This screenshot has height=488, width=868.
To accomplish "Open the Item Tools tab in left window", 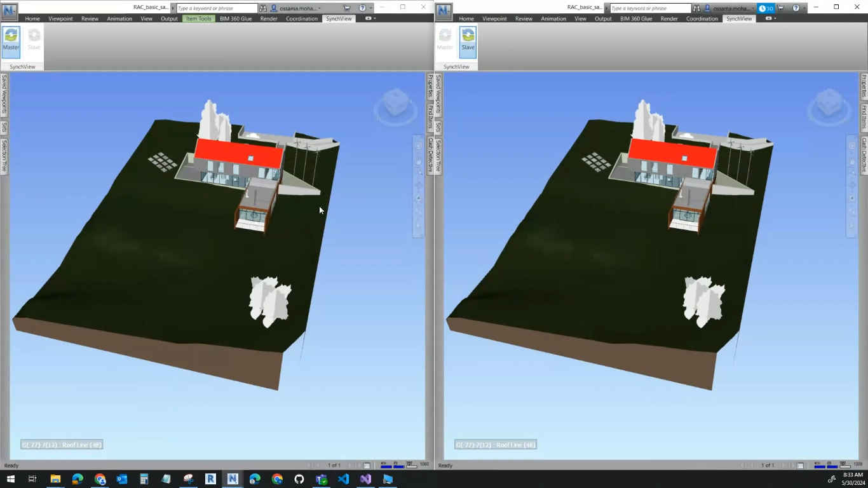I will [x=199, y=18].
